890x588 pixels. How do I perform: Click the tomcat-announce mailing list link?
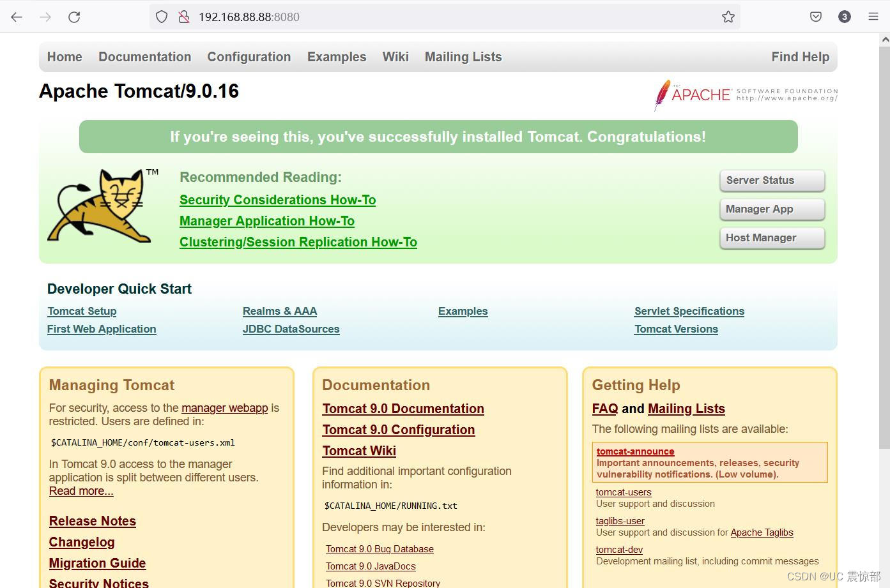point(635,451)
